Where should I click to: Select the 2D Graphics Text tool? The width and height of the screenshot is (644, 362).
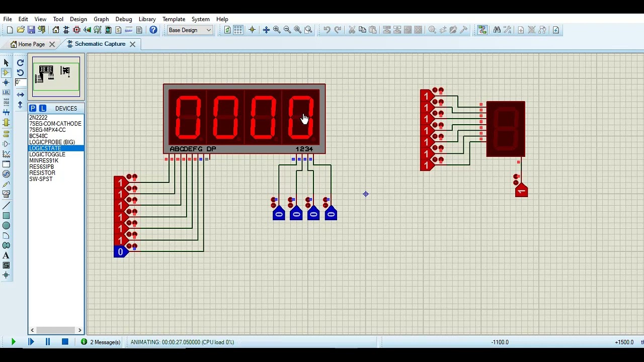tap(6, 255)
